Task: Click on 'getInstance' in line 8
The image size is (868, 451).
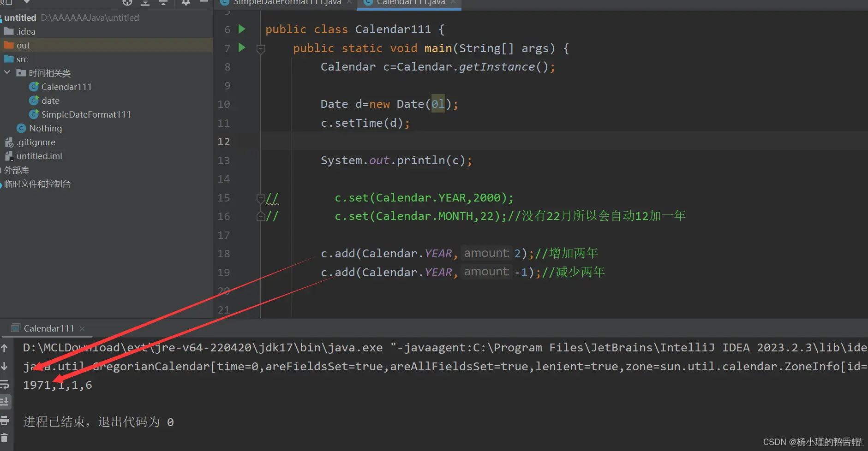Action: point(497,67)
